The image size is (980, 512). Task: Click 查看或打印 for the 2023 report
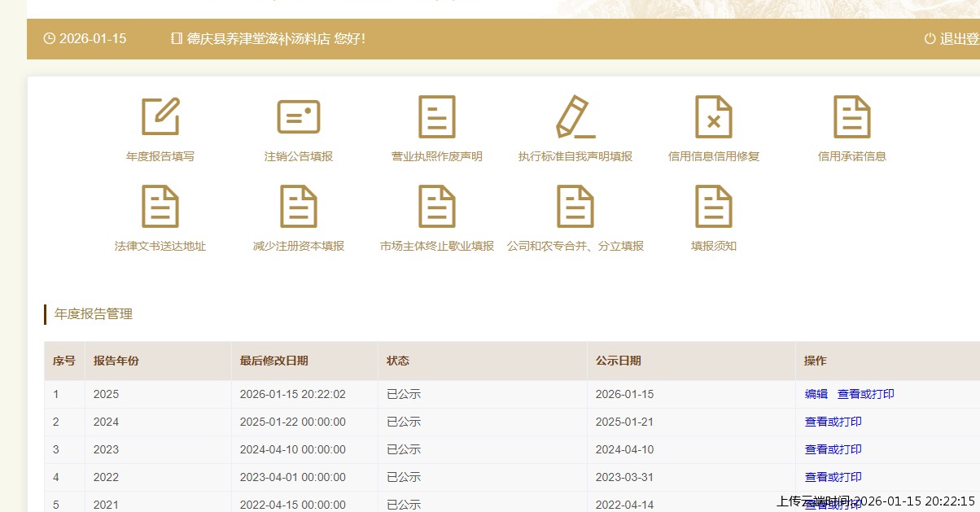point(833,449)
